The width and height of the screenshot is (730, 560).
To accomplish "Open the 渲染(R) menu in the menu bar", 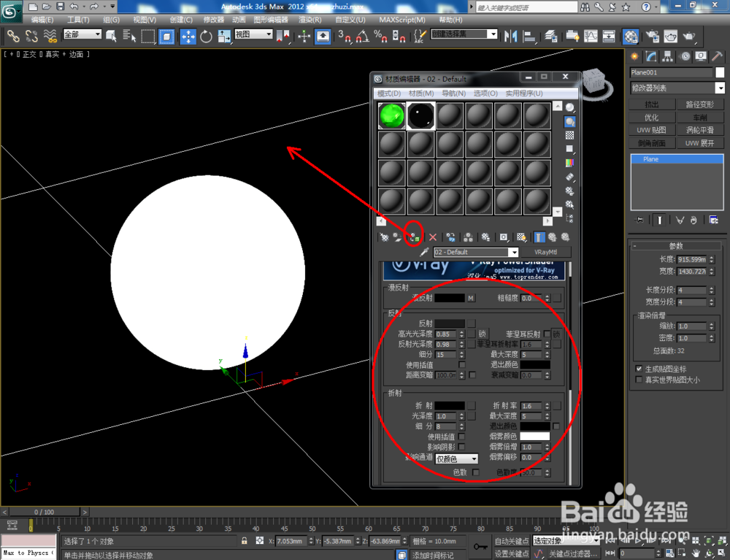I will [x=310, y=20].
